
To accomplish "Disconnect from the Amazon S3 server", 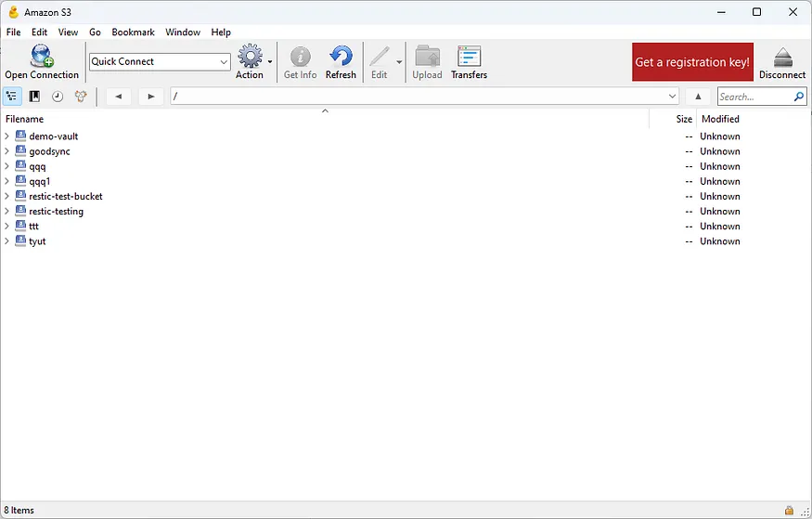I will pyautogui.click(x=781, y=61).
